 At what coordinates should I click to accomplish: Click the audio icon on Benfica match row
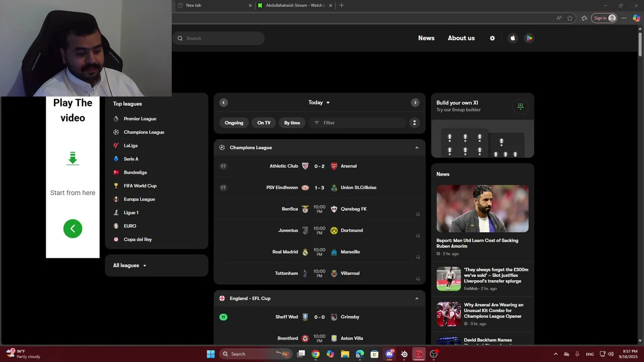(418, 214)
